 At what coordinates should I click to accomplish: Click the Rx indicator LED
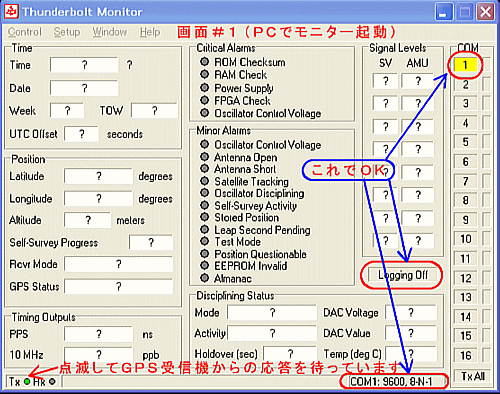click(x=52, y=381)
